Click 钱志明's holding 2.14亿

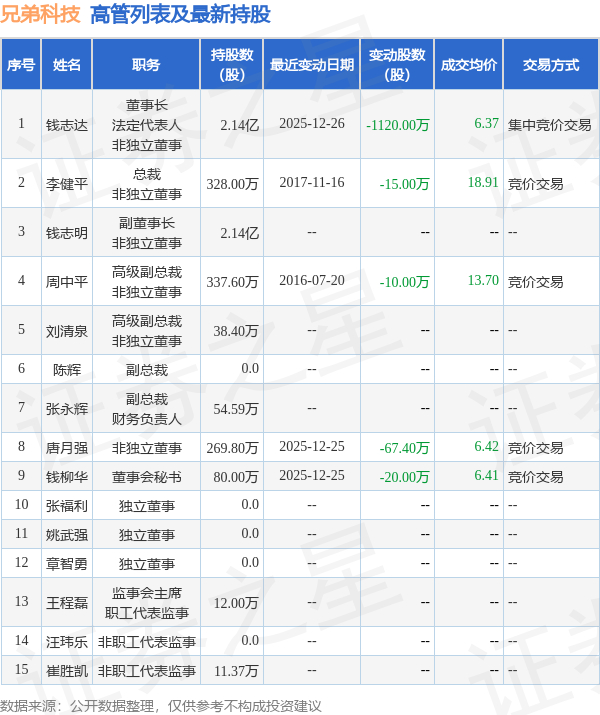click(x=239, y=233)
